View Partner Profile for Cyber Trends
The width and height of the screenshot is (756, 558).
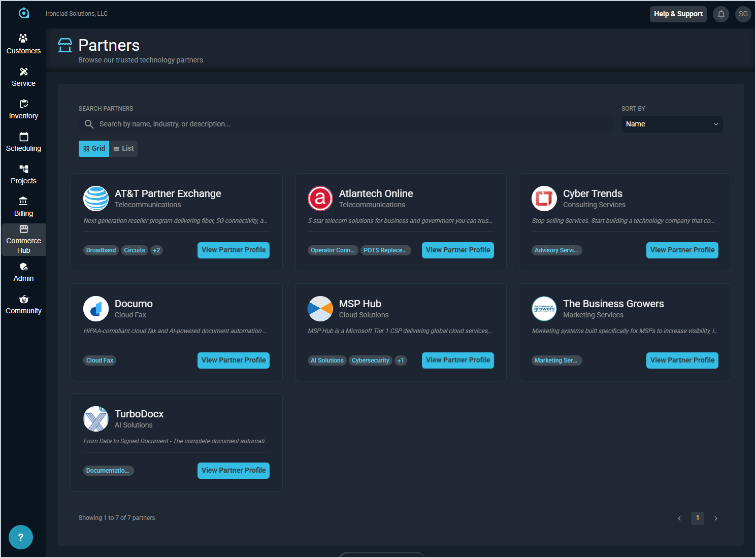click(x=682, y=250)
